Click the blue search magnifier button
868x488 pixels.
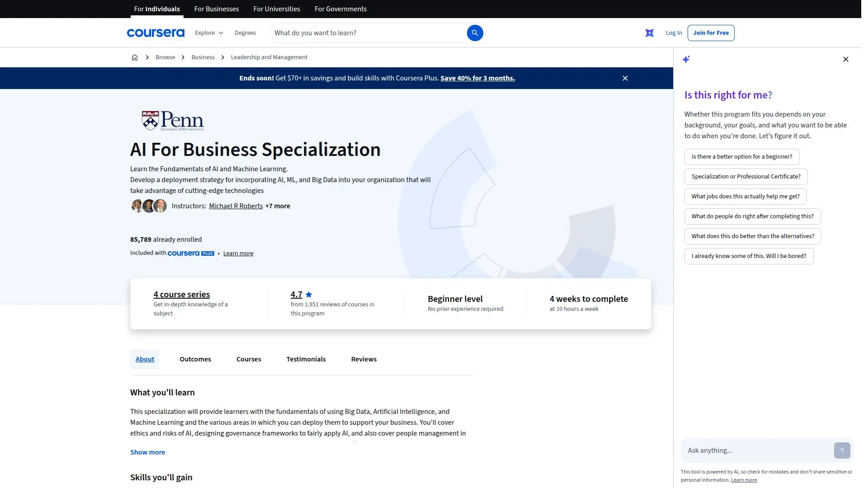point(475,33)
